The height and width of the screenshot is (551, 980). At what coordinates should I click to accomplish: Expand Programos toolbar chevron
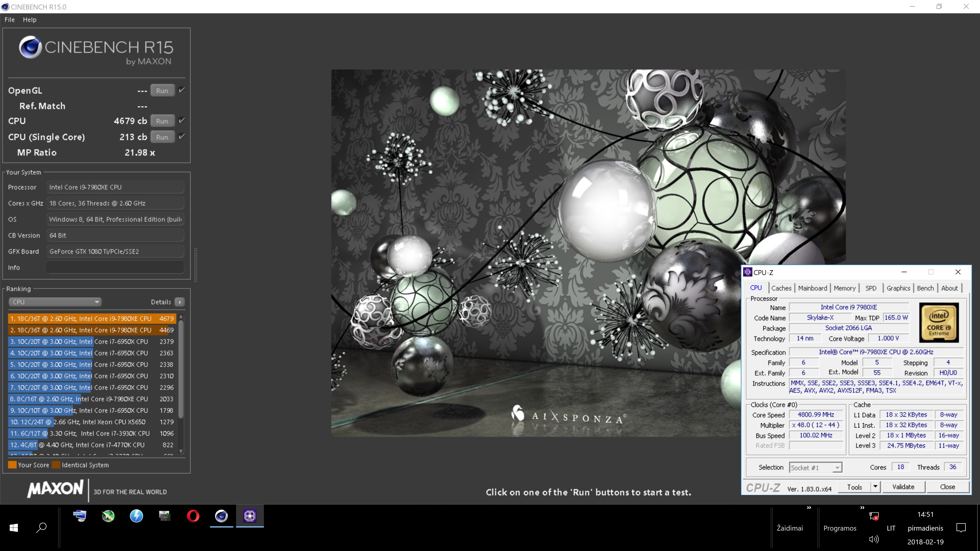[x=862, y=508]
